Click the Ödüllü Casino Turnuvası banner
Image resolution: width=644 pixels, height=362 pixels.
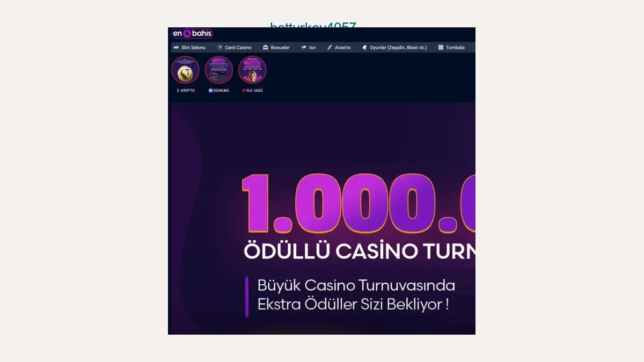321,218
